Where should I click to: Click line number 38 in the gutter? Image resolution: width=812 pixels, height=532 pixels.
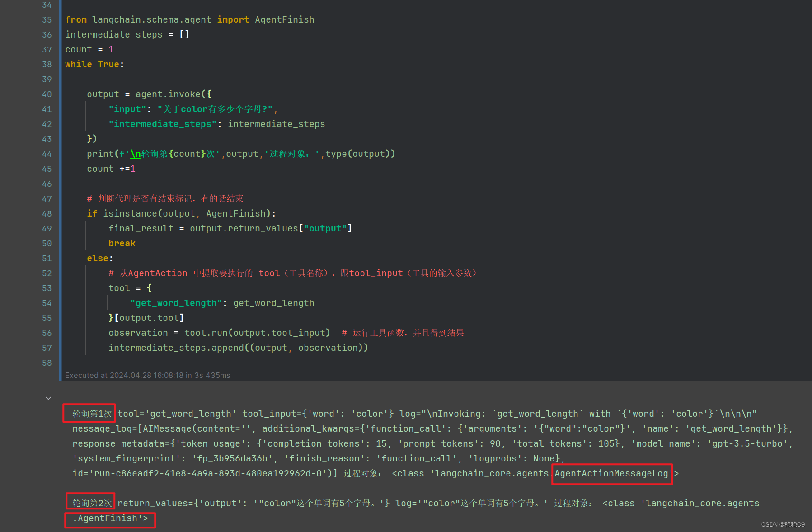pos(47,65)
